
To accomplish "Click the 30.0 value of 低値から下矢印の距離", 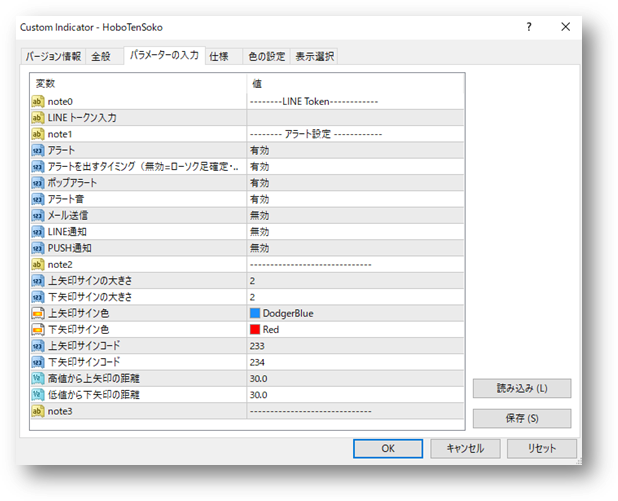I will pyautogui.click(x=355, y=395).
